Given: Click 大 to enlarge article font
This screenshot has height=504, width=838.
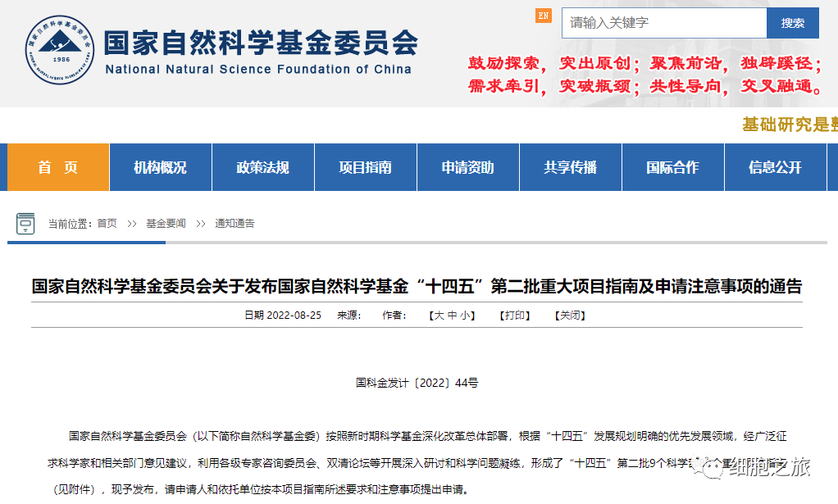Looking at the screenshot, I should click(x=437, y=316).
